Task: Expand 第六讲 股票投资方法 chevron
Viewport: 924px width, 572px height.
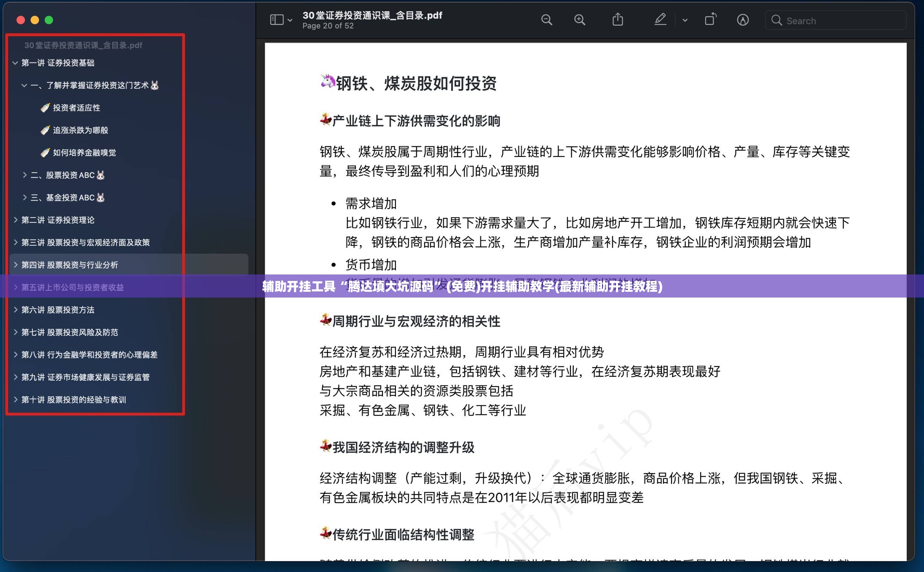Action: (16, 309)
